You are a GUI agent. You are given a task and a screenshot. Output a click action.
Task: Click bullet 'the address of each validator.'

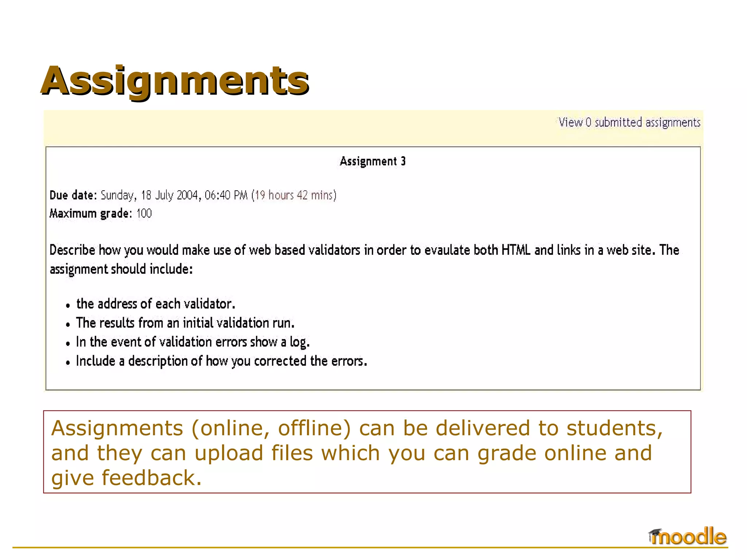pos(156,304)
